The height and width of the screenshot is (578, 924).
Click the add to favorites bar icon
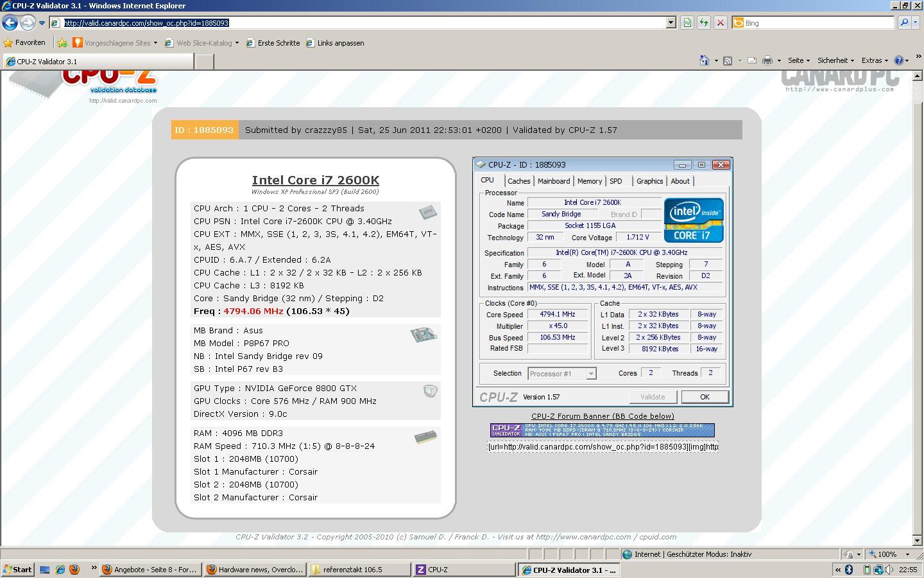[62, 43]
